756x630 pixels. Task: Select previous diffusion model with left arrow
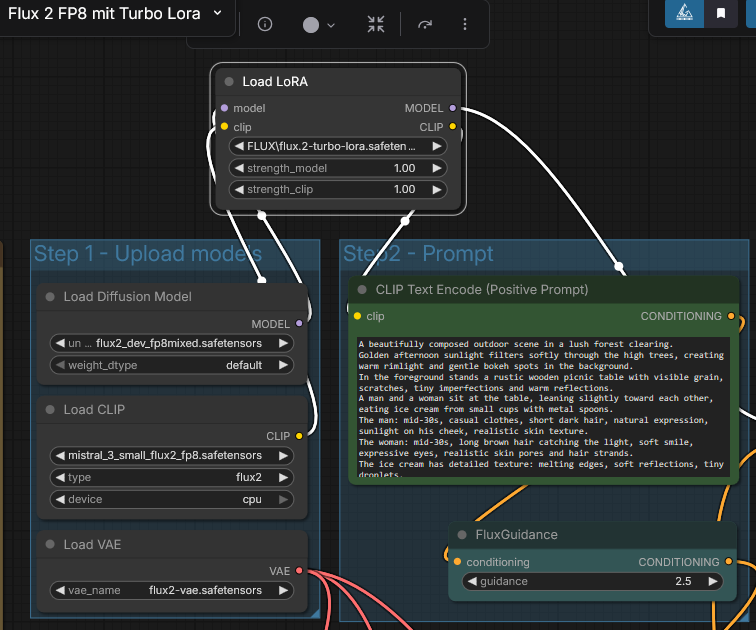click(x=60, y=343)
